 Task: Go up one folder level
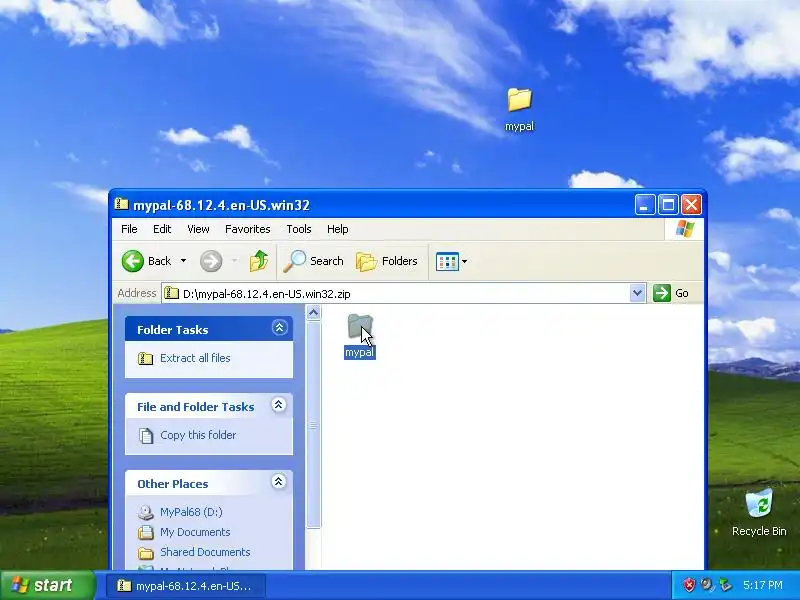[x=259, y=261]
